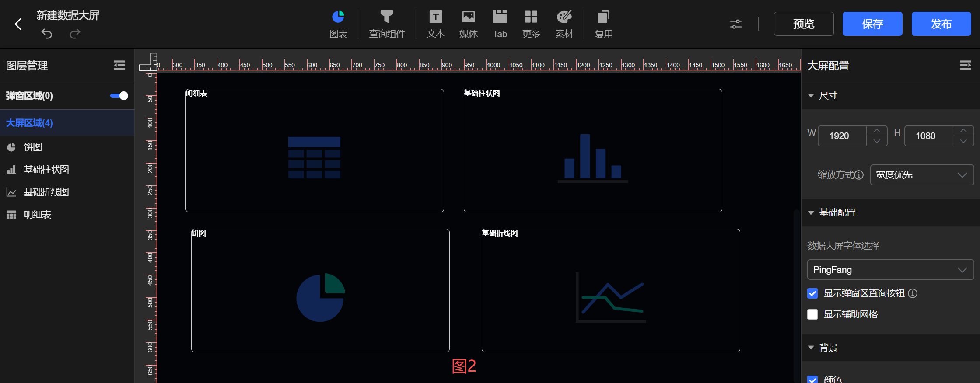Open the 图表 chart components menu

(x=338, y=24)
